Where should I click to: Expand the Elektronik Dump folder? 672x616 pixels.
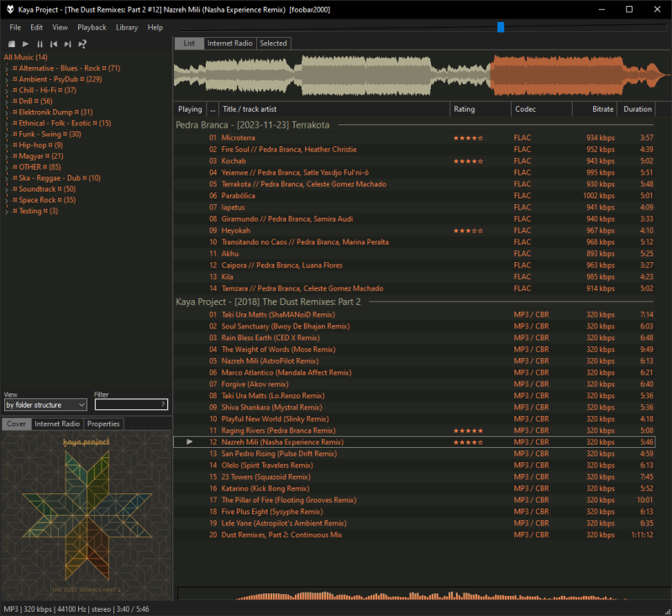[x=7, y=113]
